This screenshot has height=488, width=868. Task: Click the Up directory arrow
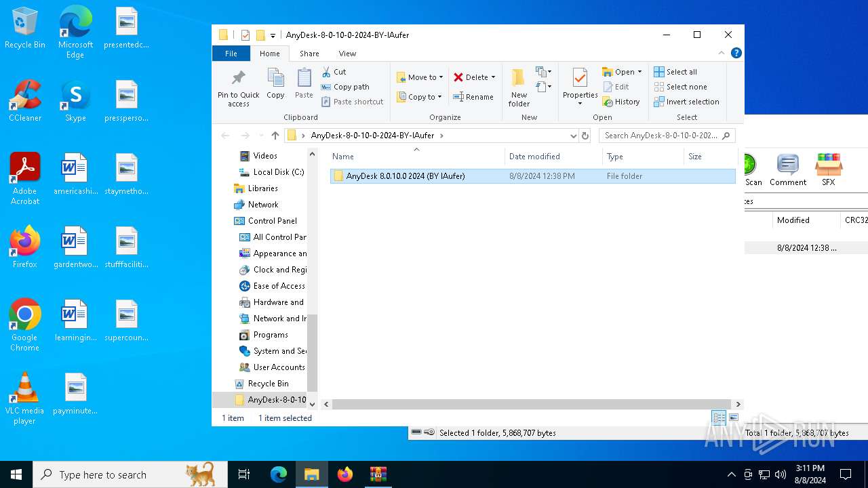[275, 136]
